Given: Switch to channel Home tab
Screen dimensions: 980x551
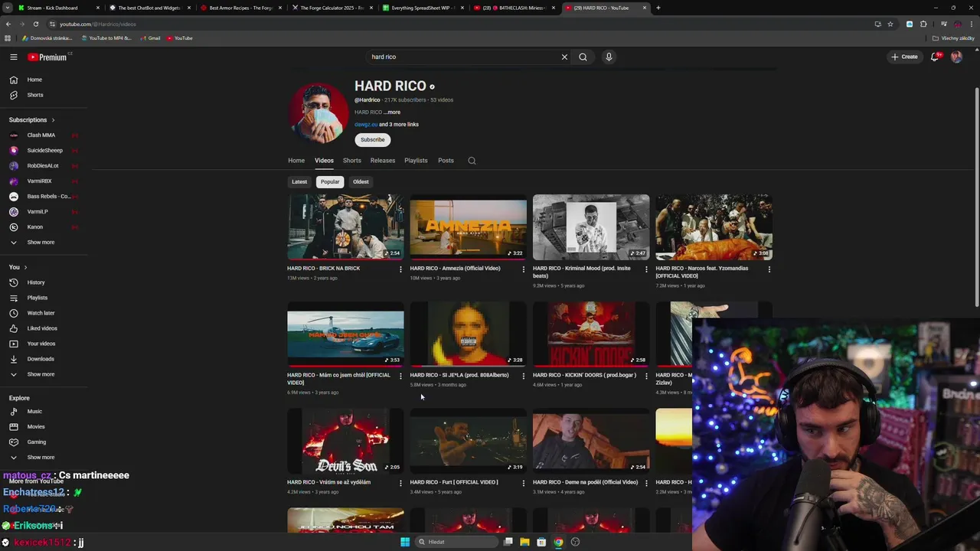Looking at the screenshot, I should coord(296,161).
